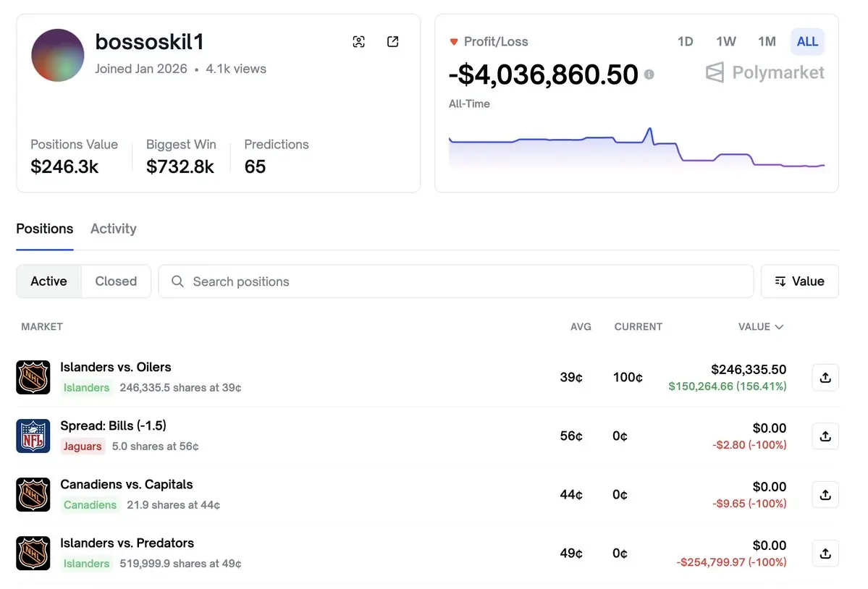Click the info icon beside profit/loss amount
Viewport: 868px width, 589px height.
649,75
